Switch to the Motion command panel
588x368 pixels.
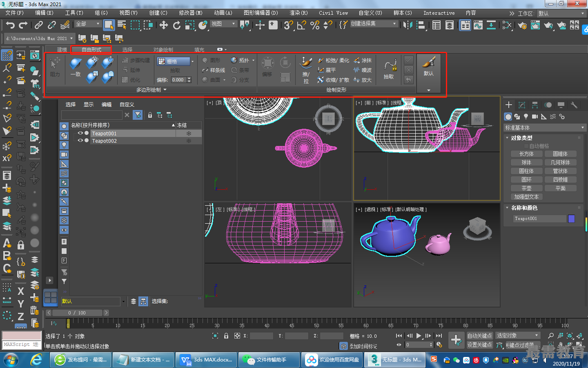[x=548, y=105]
